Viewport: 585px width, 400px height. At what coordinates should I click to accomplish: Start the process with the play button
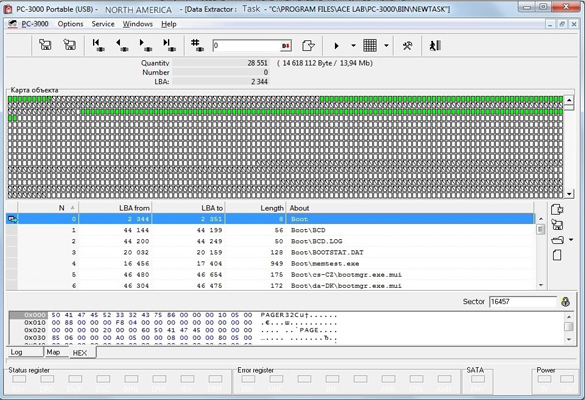coord(337,46)
